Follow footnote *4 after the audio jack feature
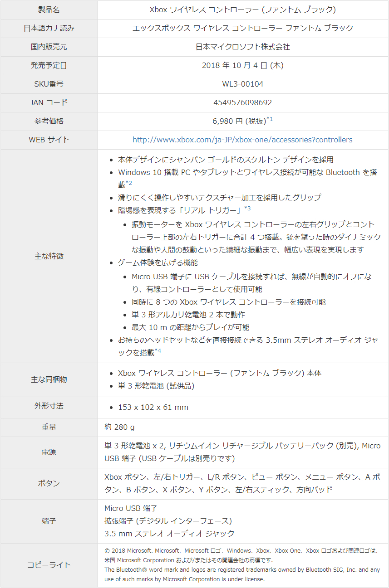389x588 pixels. [x=158, y=350]
